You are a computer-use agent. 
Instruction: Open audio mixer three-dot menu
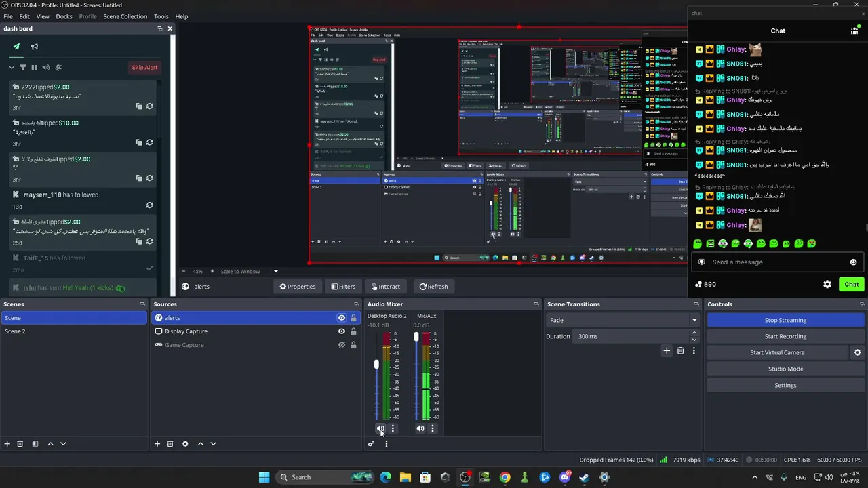tap(387, 444)
